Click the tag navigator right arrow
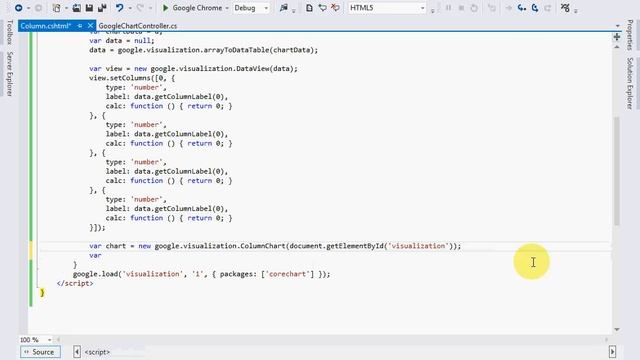 (612, 352)
